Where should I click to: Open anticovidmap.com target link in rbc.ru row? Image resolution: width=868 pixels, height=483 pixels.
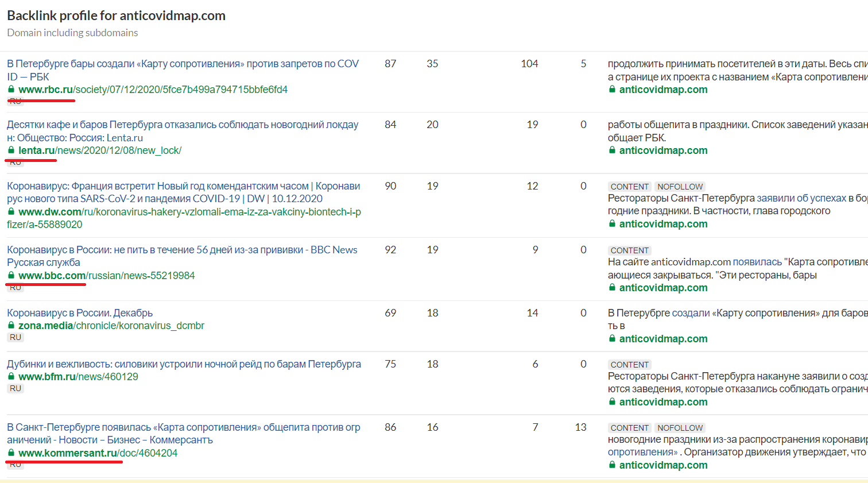pyautogui.click(x=663, y=90)
